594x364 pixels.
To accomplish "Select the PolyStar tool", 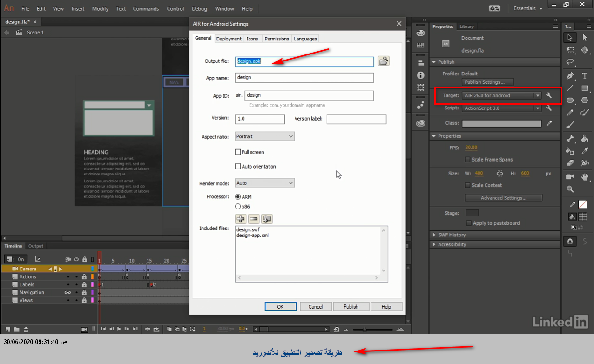I will tap(585, 100).
